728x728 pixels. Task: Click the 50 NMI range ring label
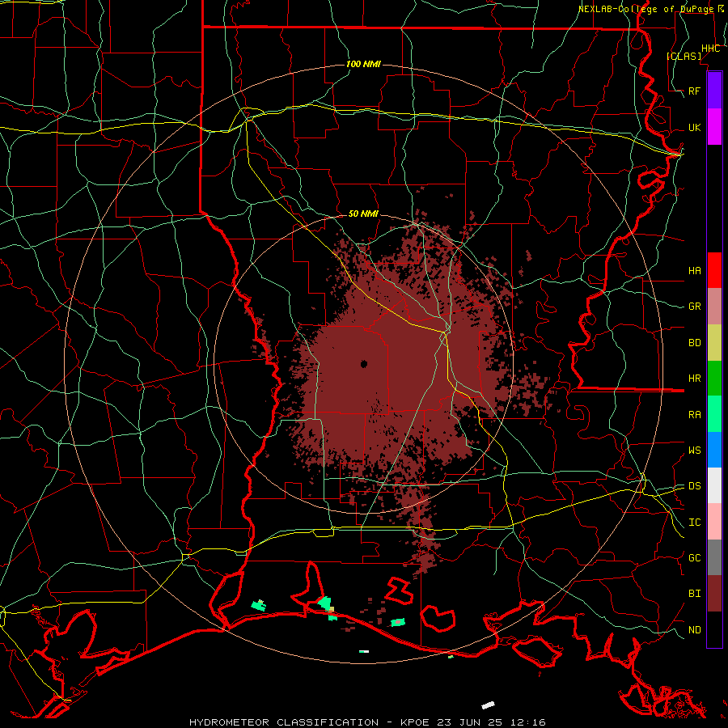pyautogui.click(x=363, y=214)
